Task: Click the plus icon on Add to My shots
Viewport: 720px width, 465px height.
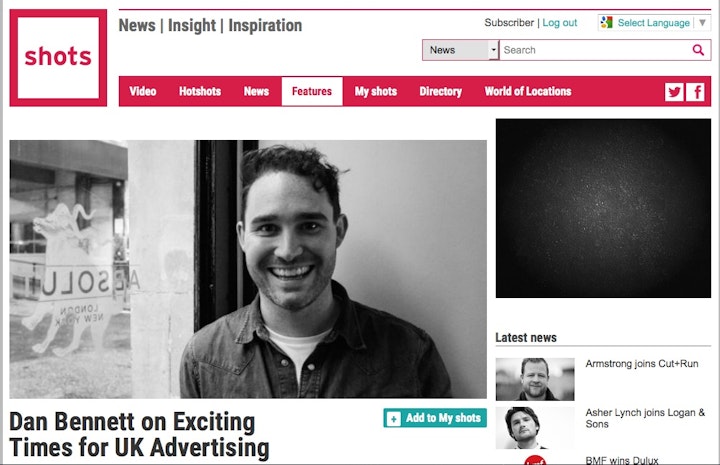Action: point(394,419)
